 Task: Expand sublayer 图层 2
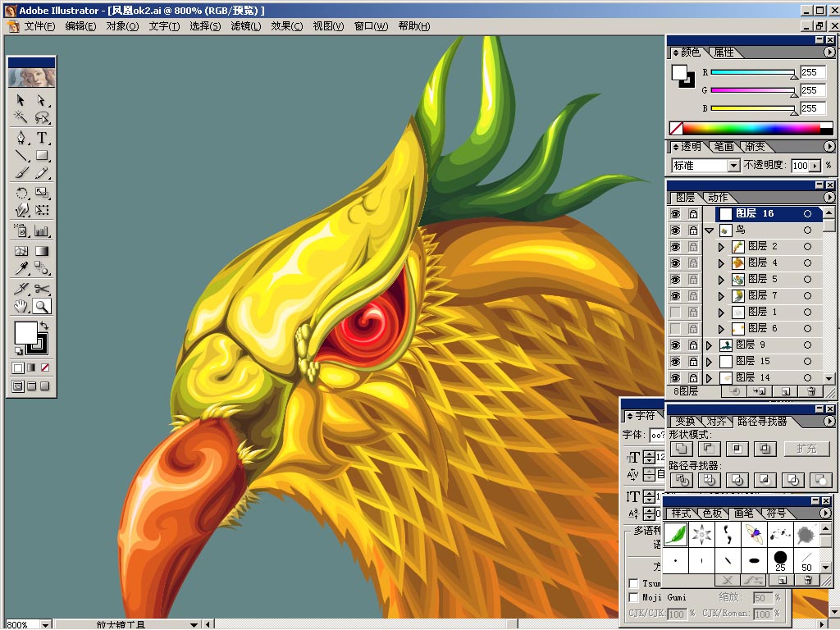click(721, 247)
